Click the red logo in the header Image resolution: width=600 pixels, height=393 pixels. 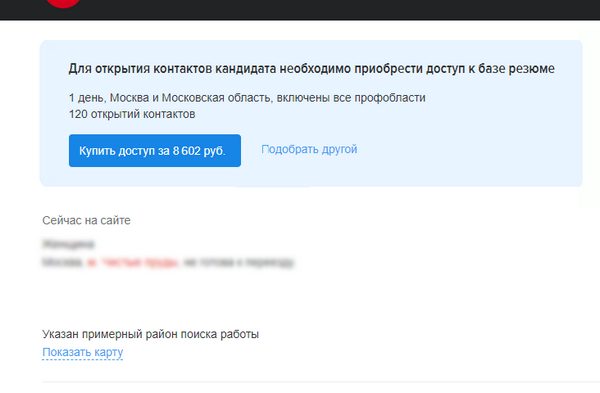[x=64, y=3]
